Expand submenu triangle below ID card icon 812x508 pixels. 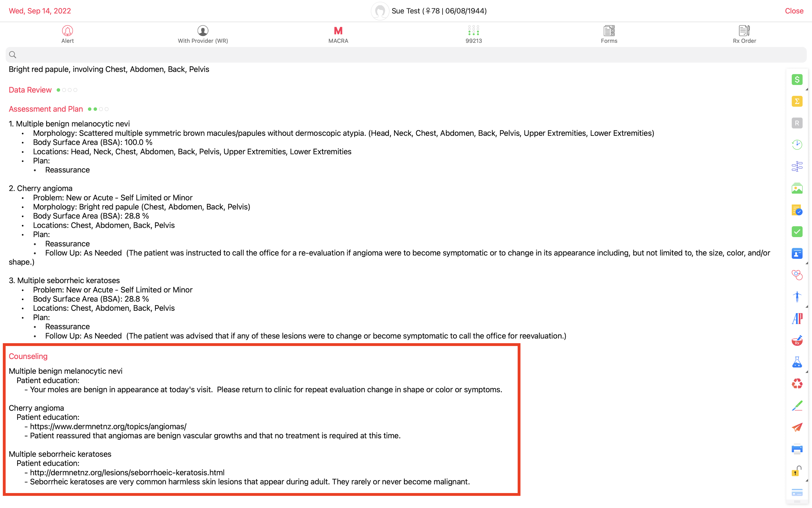807,263
